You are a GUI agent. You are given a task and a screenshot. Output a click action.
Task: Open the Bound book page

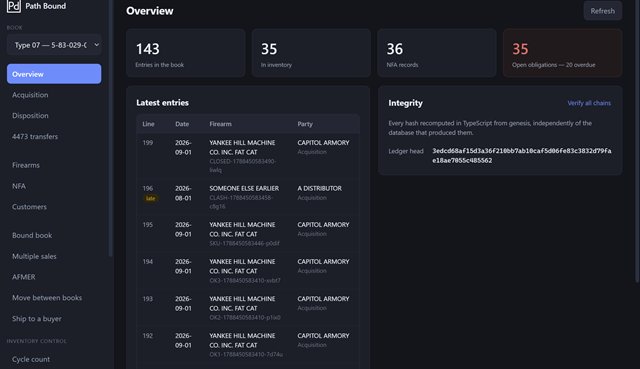point(54,235)
